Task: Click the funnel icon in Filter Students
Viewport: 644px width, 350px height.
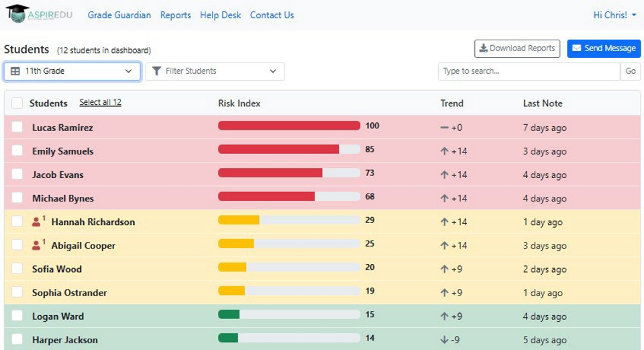Action: [x=156, y=71]
